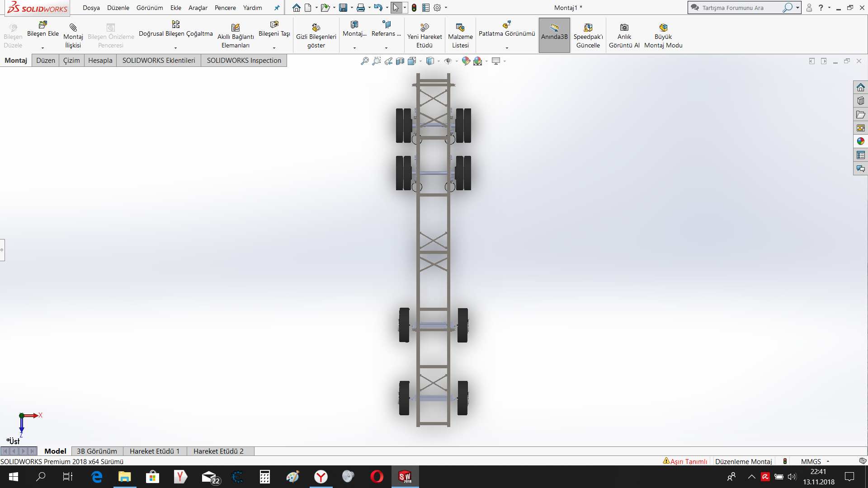Open the Section View icon
Screen dimensions: 868x488
(x=400, y=61)
